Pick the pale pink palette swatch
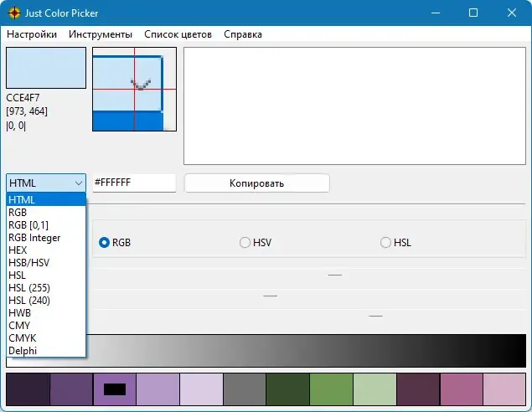This screenshot has height=412, width=532. point(504,389)
